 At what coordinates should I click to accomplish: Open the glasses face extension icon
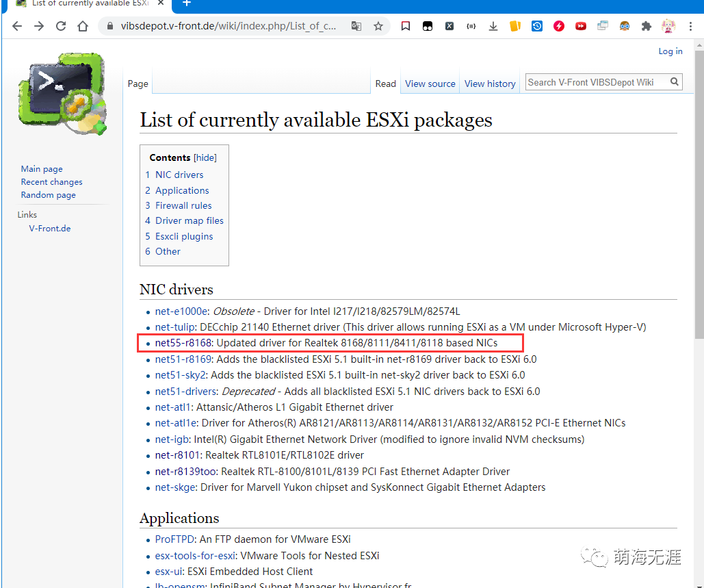(x=625, y=26)
